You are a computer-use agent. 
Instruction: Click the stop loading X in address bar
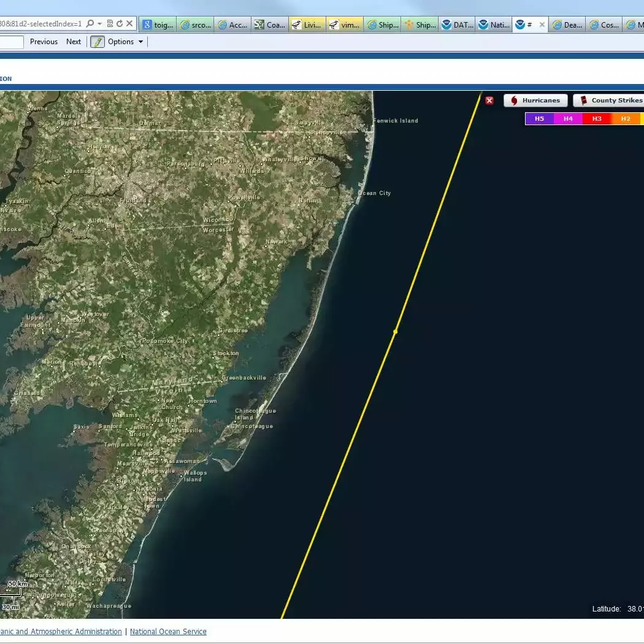point(129,24)
